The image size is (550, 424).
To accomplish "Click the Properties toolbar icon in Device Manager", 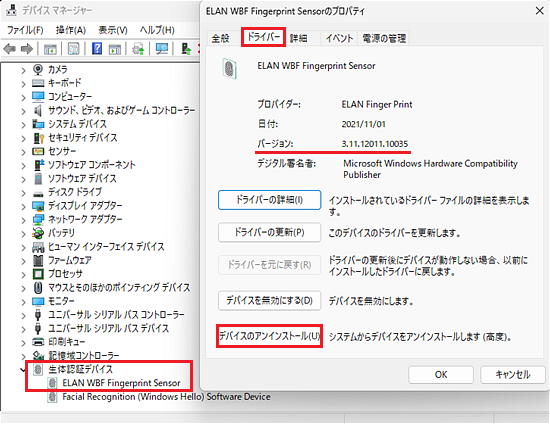I will [73, 49].
